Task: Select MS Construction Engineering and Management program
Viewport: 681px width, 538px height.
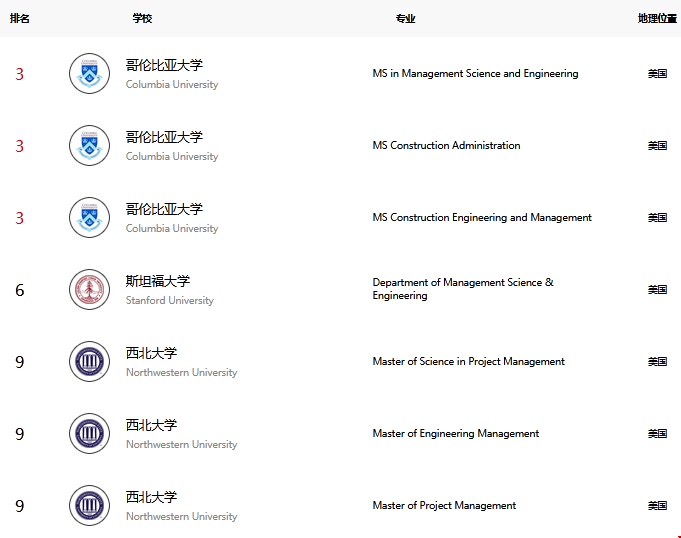Action: 482,218
